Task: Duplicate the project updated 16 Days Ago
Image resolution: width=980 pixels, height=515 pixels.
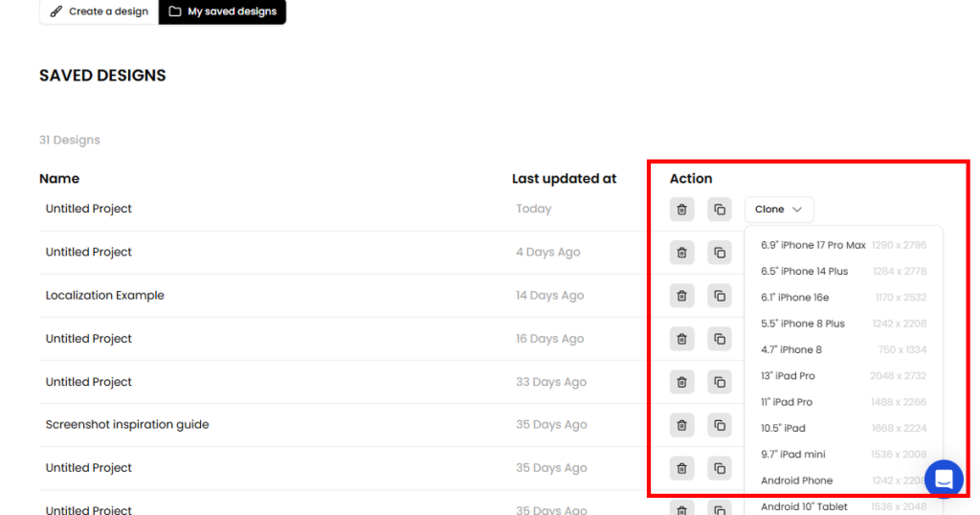Action: tap(720, 339)
